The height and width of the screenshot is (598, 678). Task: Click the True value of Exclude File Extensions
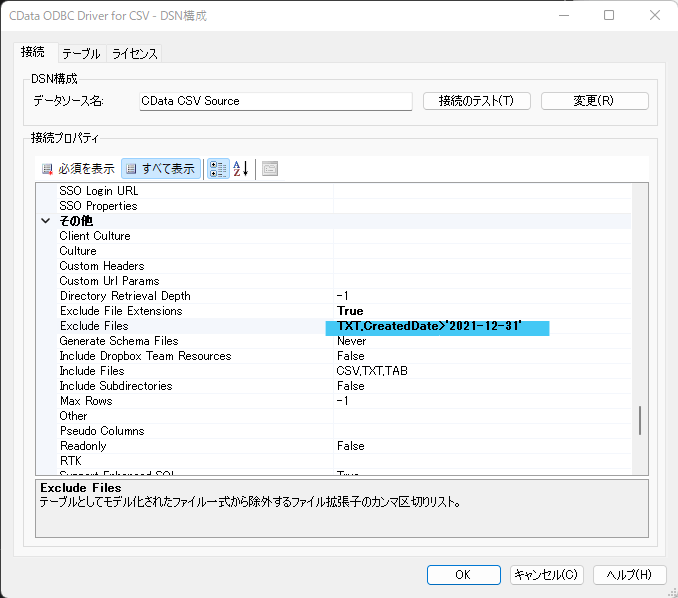pos(350,311)
